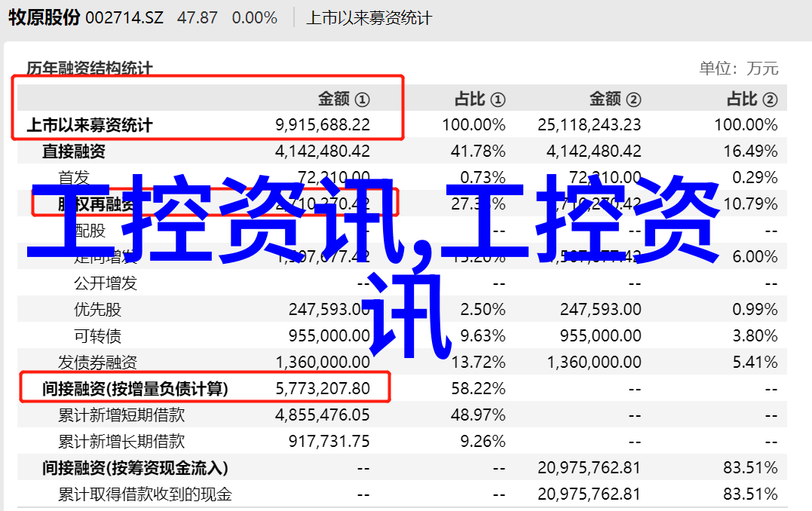Select 4,142,480.42 in the 金额 ① column

pos(323,151)
